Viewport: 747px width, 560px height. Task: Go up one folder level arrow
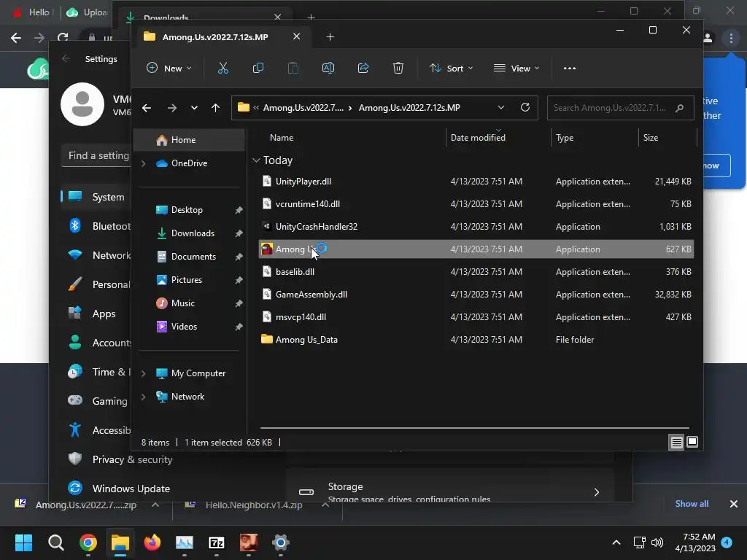[215, 108]
